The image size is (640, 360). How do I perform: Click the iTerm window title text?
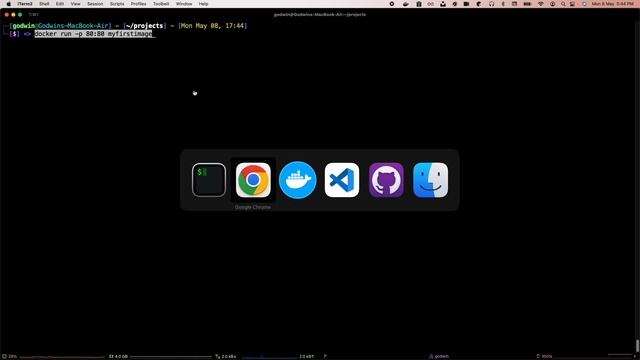pos(320,14)
